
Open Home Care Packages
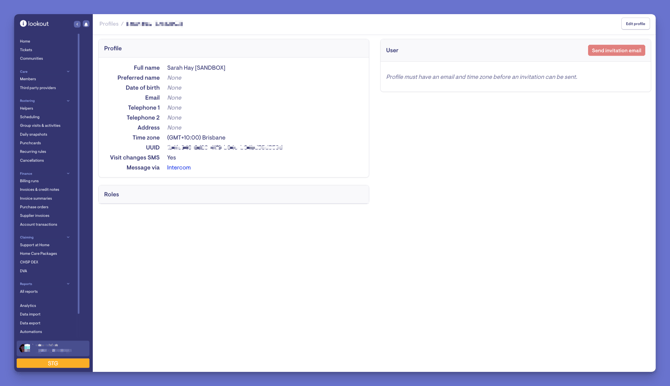click(38, 254)
